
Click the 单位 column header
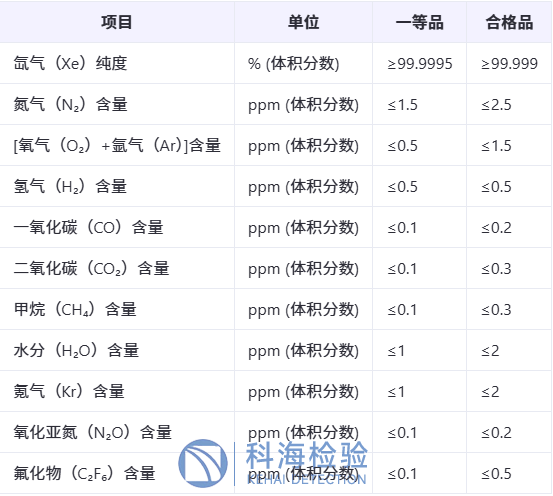pos(303,22)
